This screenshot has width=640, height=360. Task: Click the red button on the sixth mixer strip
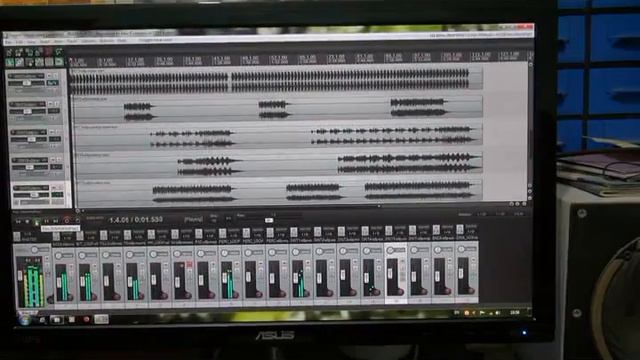[x=189, y=265]
